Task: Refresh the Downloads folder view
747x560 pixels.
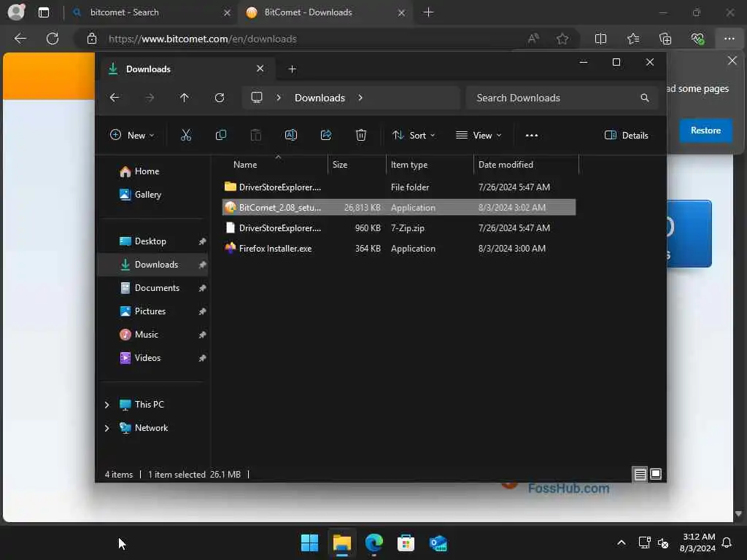Action: 220,98
